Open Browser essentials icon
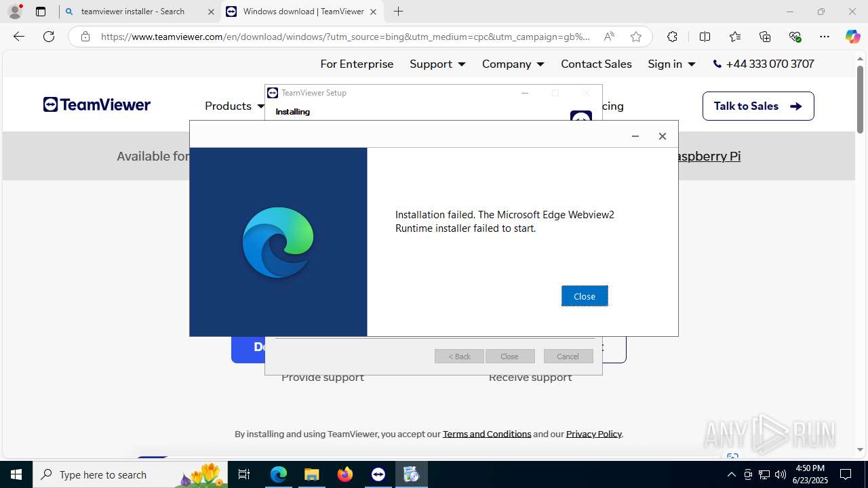 (795, 37)
